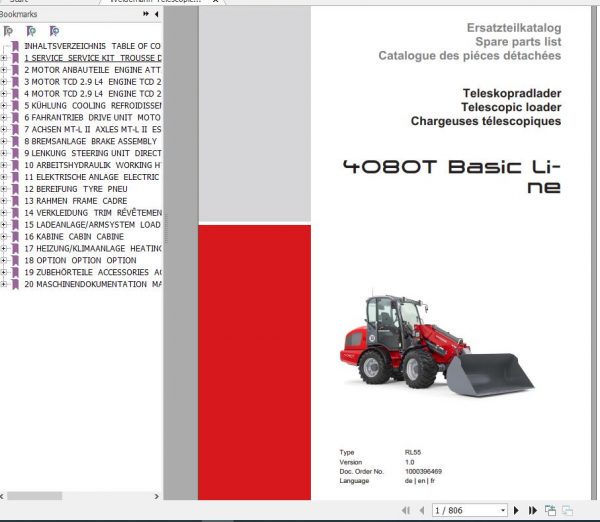The height and width of the screenshot is (522, 600).
Task: Expand the 1 SERVICE bookmark node
Action: click(x=3, y=58)
